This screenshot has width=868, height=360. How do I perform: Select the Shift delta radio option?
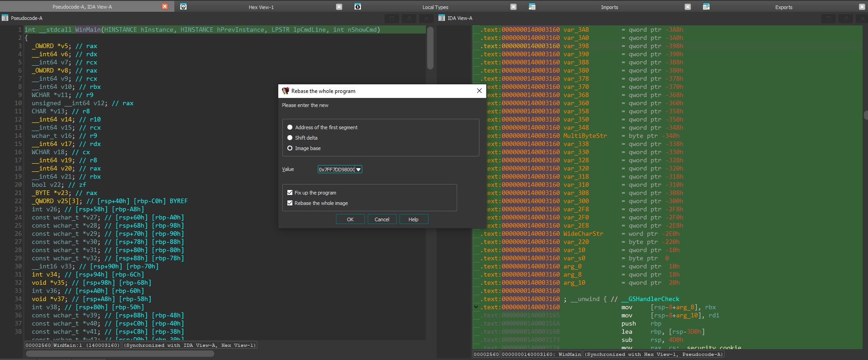point(290,138)
